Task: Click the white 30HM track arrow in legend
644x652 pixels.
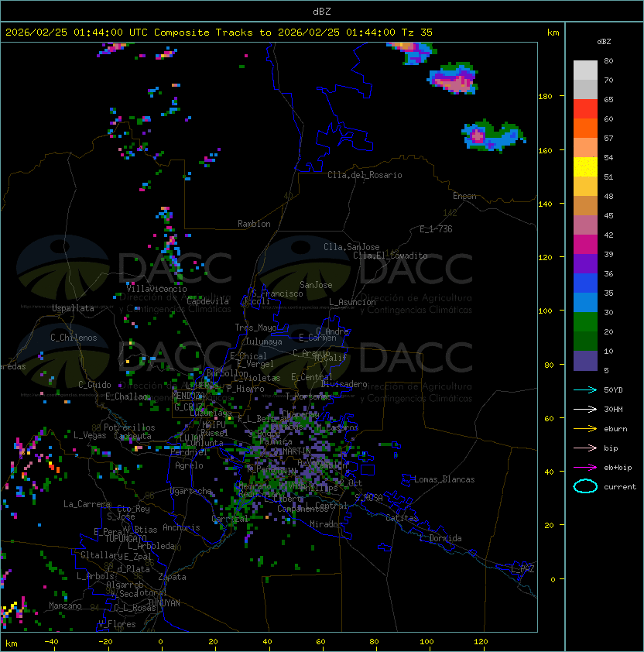Action: coord(585,409)
